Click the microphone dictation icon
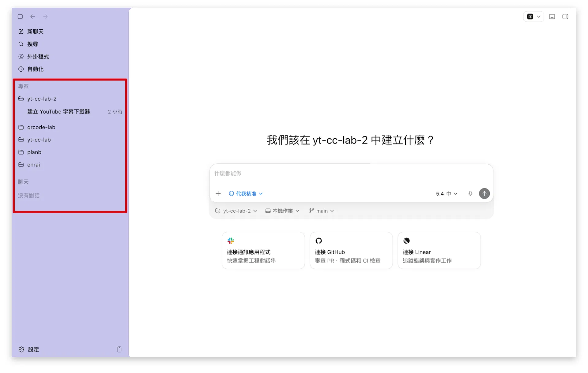This screenshot has height=373, width=588. pos(470,194)
